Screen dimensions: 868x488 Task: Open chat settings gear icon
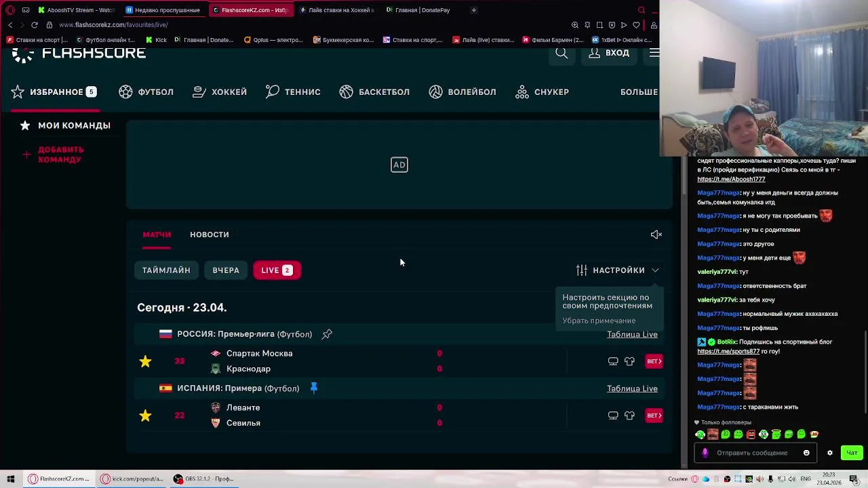tap(829, 453)
